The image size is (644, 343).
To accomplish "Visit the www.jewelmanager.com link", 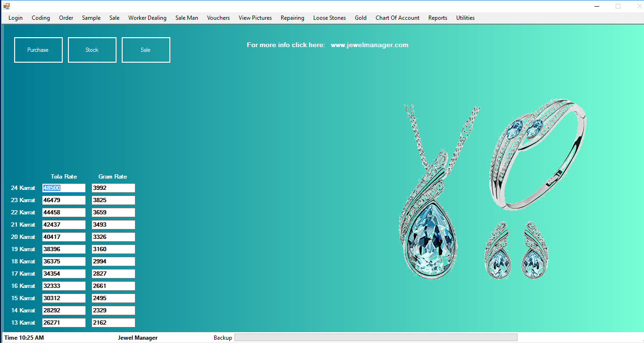I will 369,45.
